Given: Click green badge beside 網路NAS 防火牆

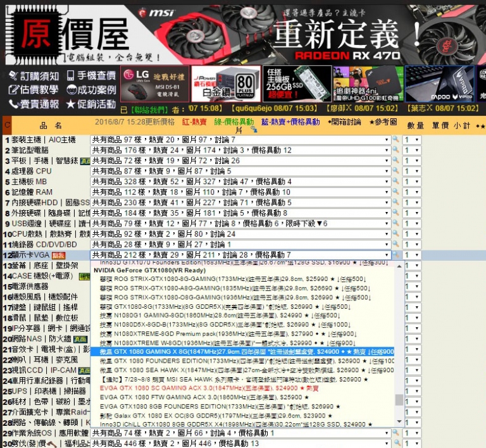Looking at the screenshot, I should (80, 339).
